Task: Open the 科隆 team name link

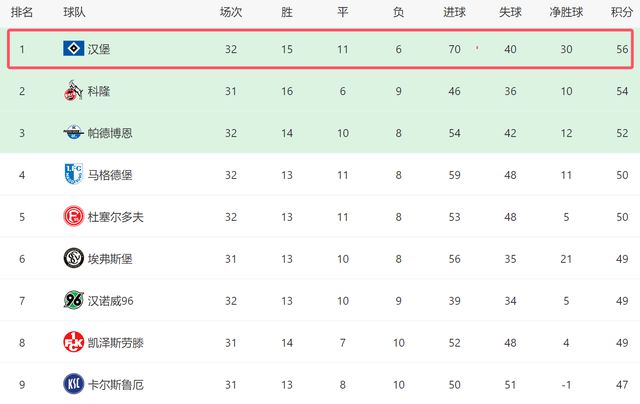Action: click(x=101, y=91)
